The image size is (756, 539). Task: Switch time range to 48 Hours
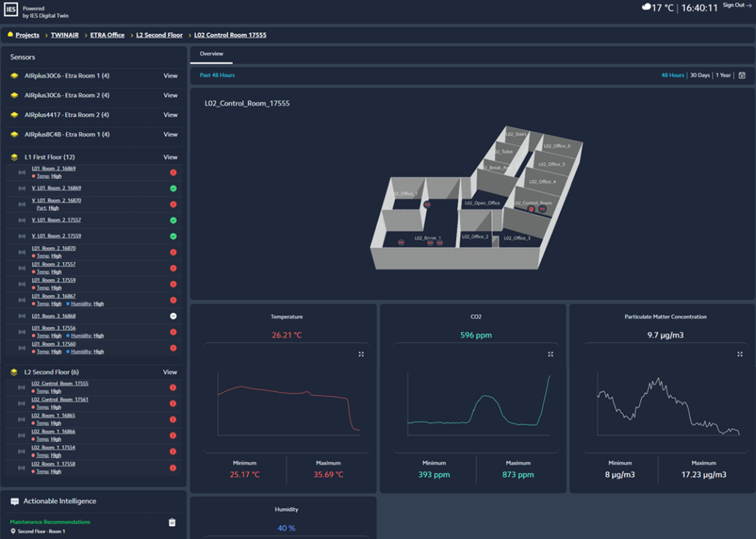click(672, 75)
